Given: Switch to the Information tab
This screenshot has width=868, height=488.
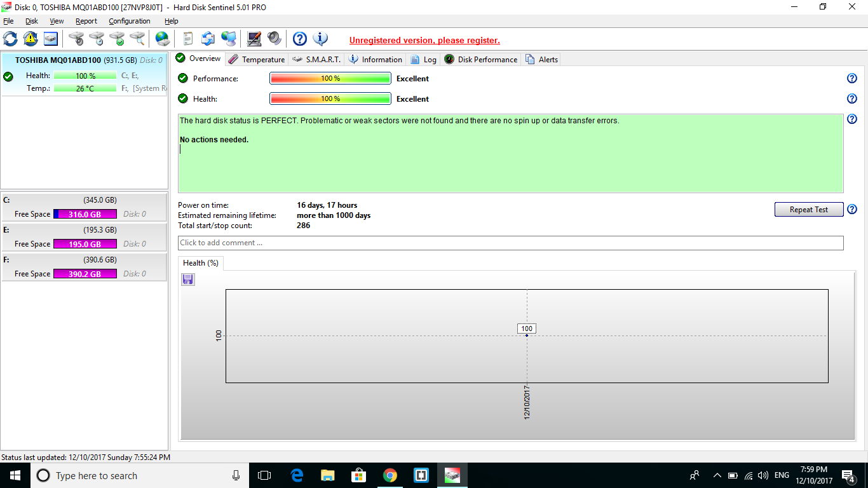Looking at the screenshot, I should 376,60.
